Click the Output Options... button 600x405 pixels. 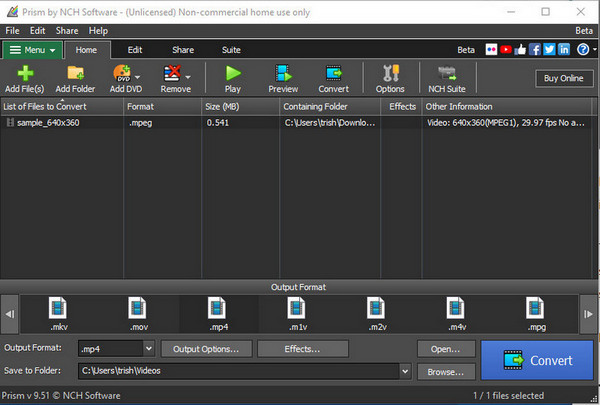click(206, 349)
